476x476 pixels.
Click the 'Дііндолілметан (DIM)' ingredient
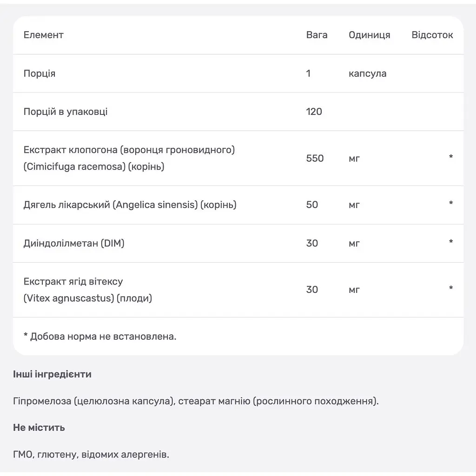[74, 243]
